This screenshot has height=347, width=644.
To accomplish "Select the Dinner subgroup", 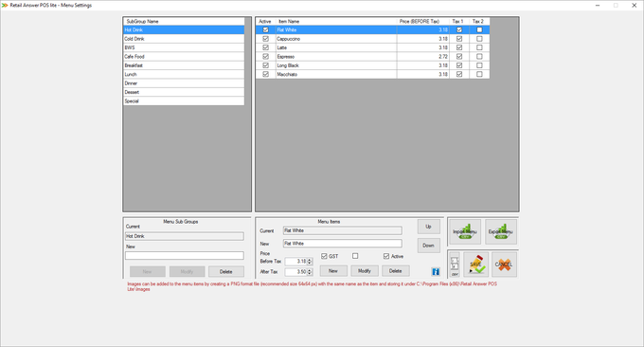I will point(184,83).
